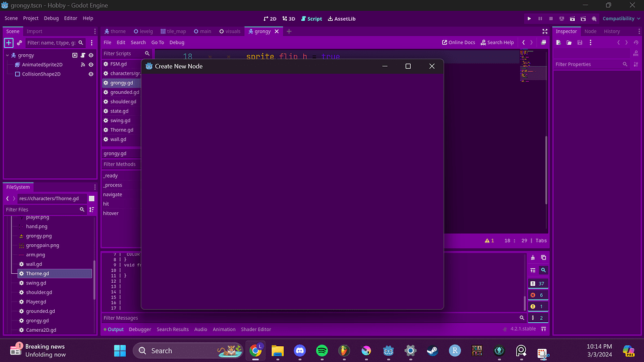This screenshot has width=644, height=362.
Task: Toggle visibility of AnimatedSprite2D node
Action: (x=91, y=65)
